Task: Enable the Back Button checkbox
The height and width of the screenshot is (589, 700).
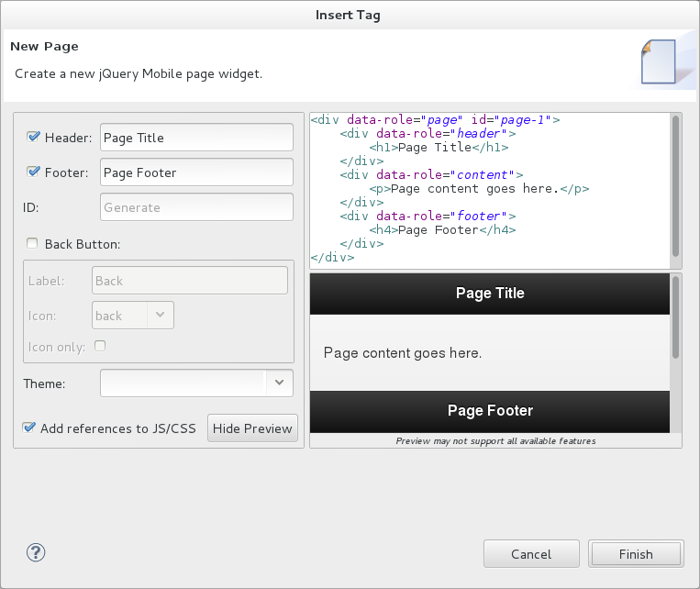Action: click(33, 243)
